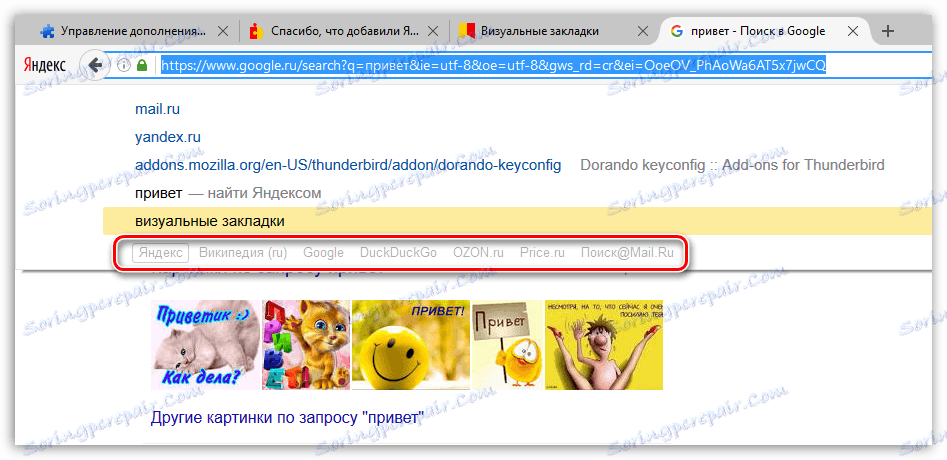
Task: Search with OZON.ru engine
Action: (x=478, y=253)
